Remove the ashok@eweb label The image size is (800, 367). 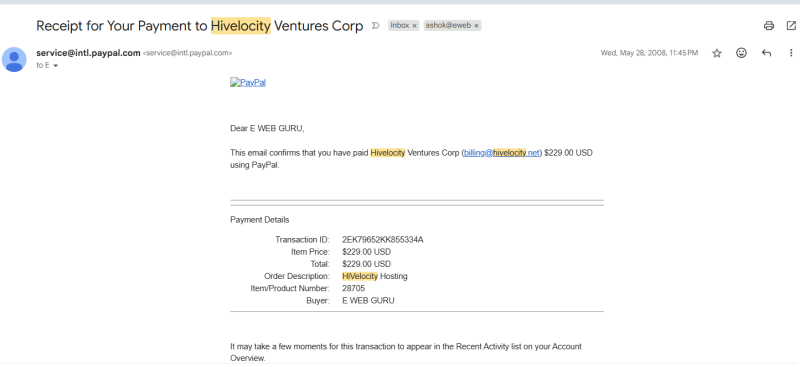pos(476,26)
